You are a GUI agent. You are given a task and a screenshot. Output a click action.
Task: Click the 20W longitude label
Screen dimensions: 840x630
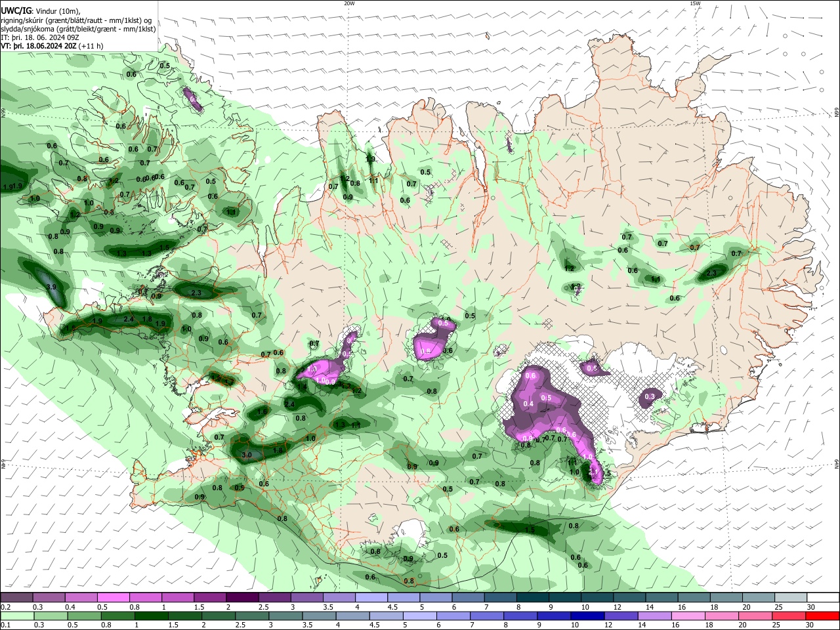pos(349,3)
